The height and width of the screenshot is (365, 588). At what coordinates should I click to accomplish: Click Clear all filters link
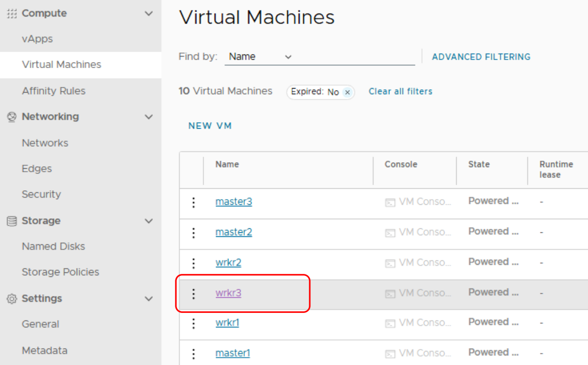click(x=400, y=92)
